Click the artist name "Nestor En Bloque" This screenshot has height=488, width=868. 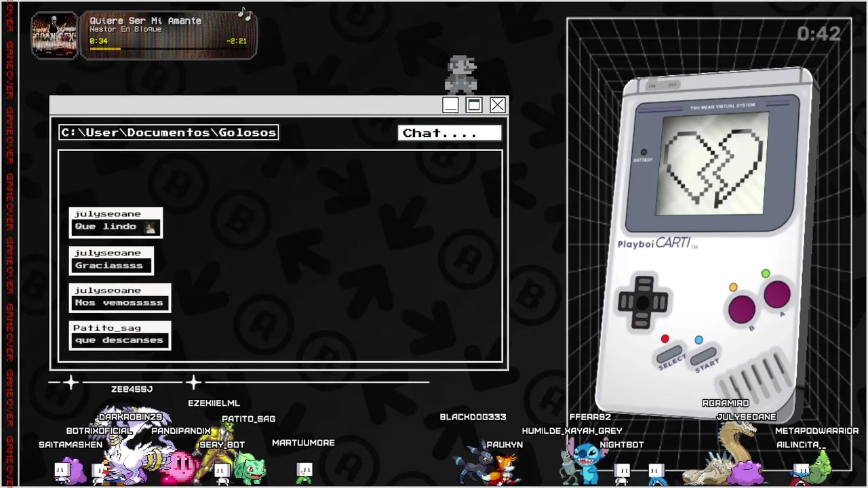click(x=125, y=30)
